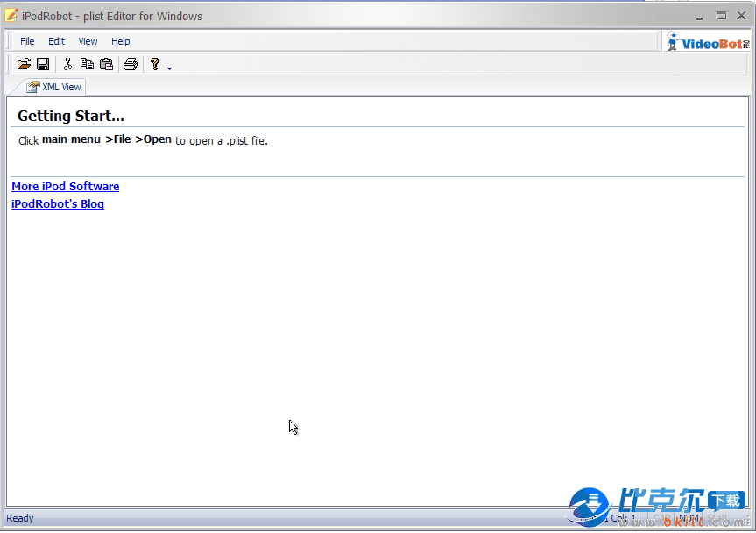The image size is (756, 533).
Task: Open the View menu
Action: click(88, 41)
